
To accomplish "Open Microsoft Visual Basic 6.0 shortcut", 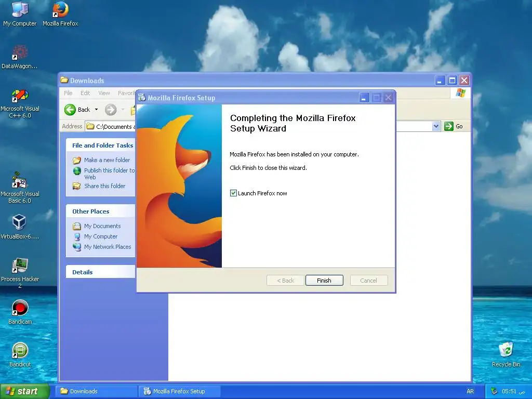I will (x=20, y=188).
